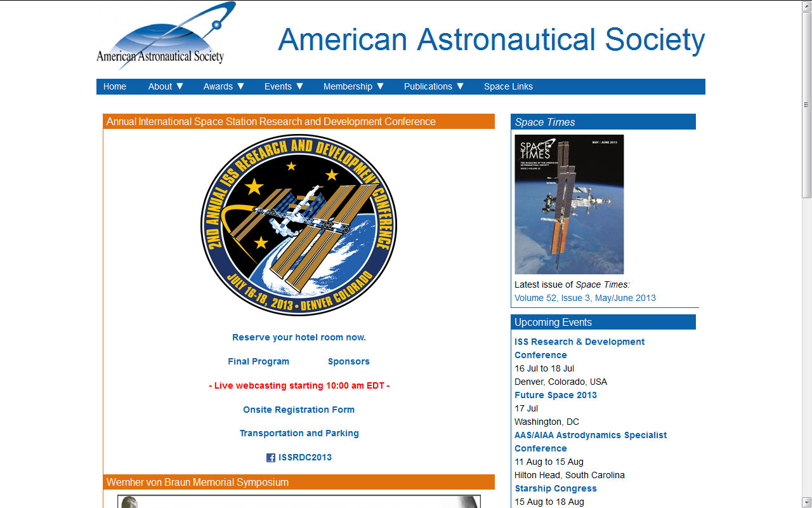
Task: Click the page's vertical scrollbar thumb
Action: (806, 105)
